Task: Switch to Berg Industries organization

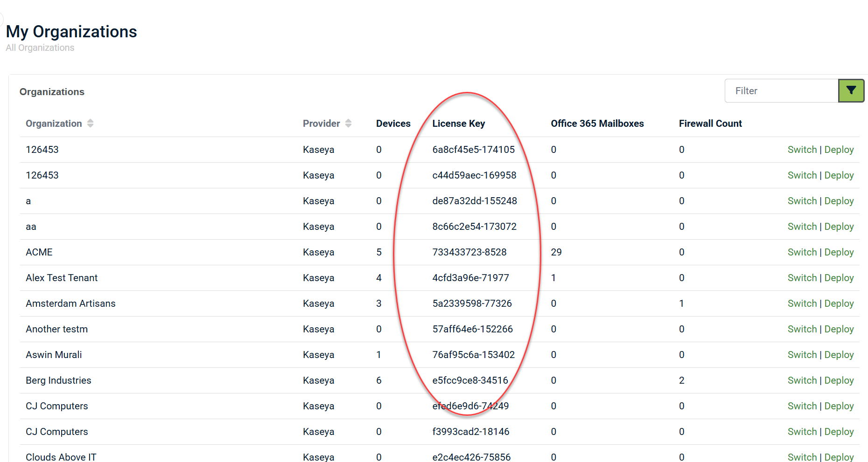Action: pyautogui.click(x=802, y=380)
